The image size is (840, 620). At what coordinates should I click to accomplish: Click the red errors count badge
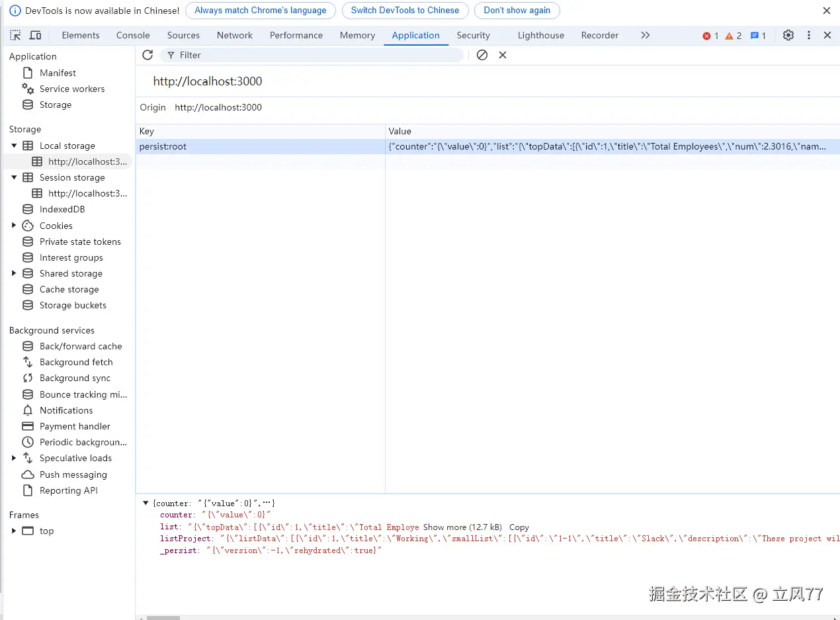(710, 36)
